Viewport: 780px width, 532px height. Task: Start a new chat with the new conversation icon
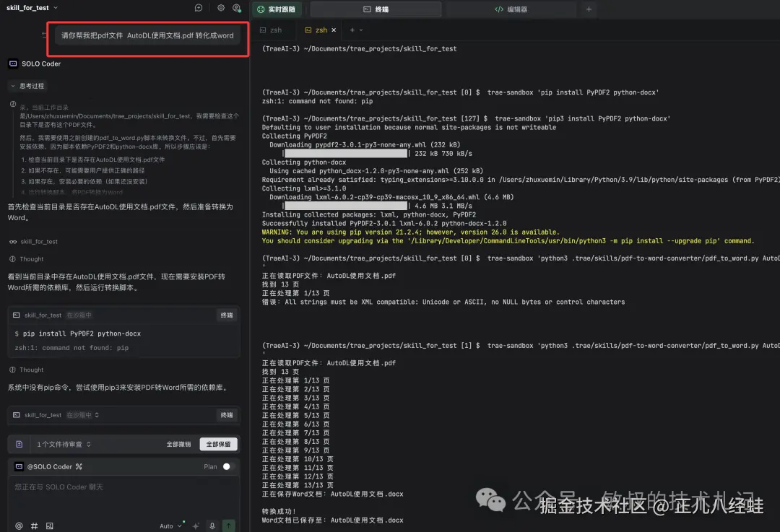tap(199, 7)
